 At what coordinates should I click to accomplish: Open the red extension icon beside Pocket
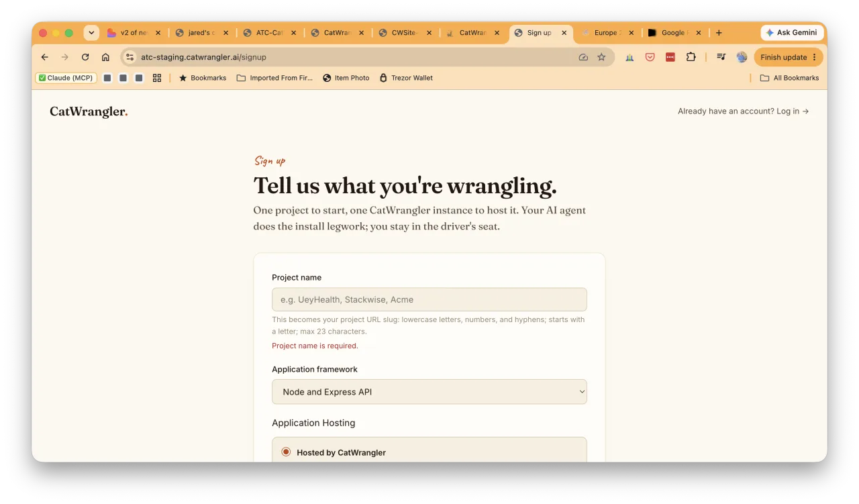click(x=670, y=57)
